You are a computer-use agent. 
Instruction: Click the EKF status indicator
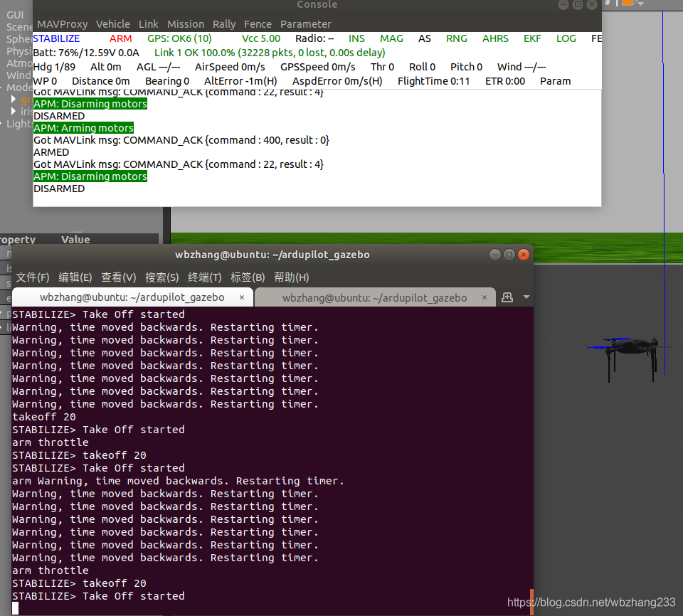point(532,38)
